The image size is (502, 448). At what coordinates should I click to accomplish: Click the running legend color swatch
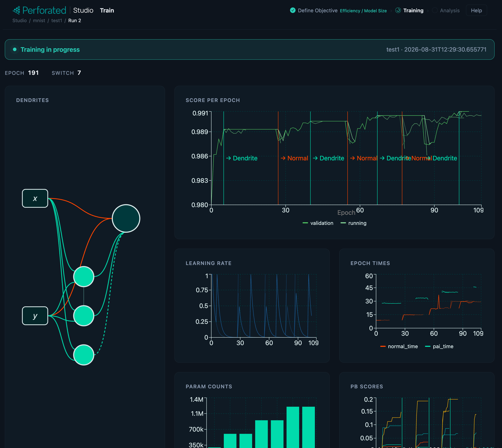tap(343, 223)
